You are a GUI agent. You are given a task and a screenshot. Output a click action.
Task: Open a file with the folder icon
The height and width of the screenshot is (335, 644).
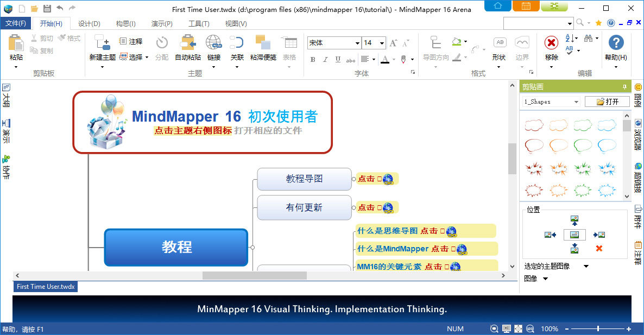(x=35, y=9)
